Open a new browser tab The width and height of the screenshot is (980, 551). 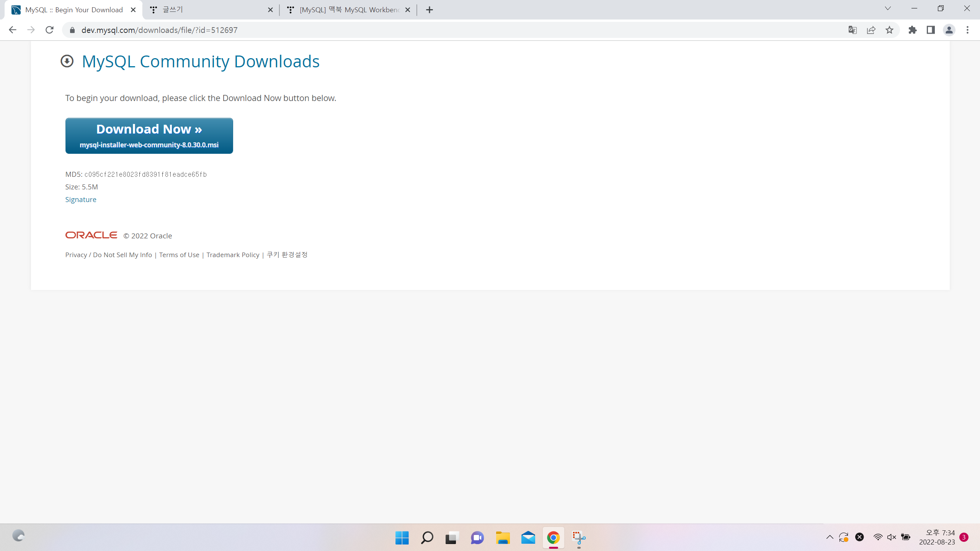click(430, 10)
